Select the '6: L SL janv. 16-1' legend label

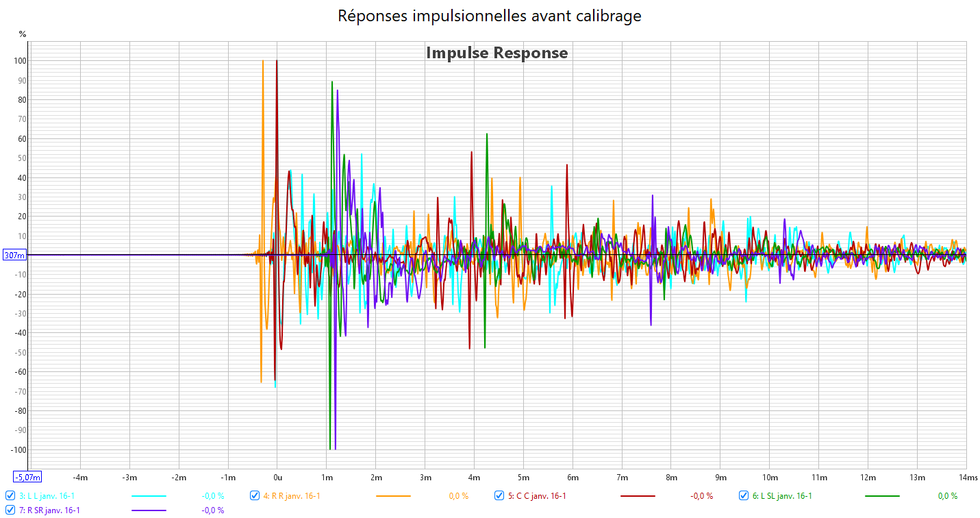pyautogui.click(x=782, y=496)
